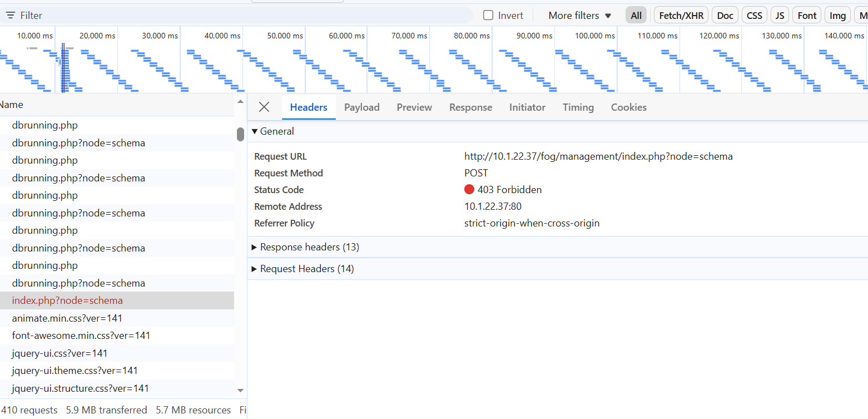Click the Status Code label
This screenshot has width=868, height=419.
pos(279,190)
